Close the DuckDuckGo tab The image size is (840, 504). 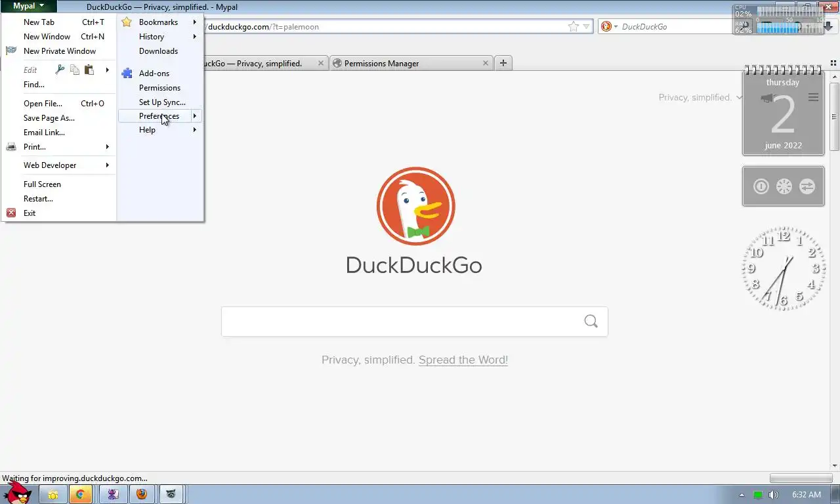click(321, 63)
